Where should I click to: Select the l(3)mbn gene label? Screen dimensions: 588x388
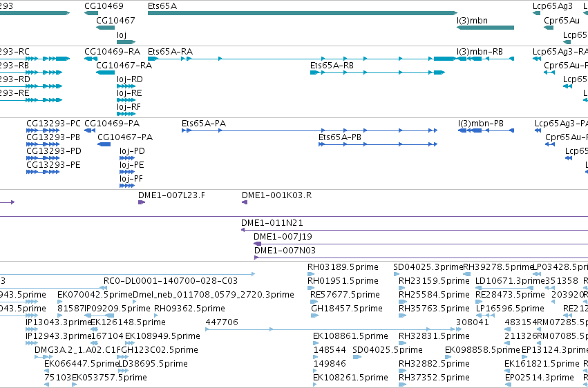472,20
